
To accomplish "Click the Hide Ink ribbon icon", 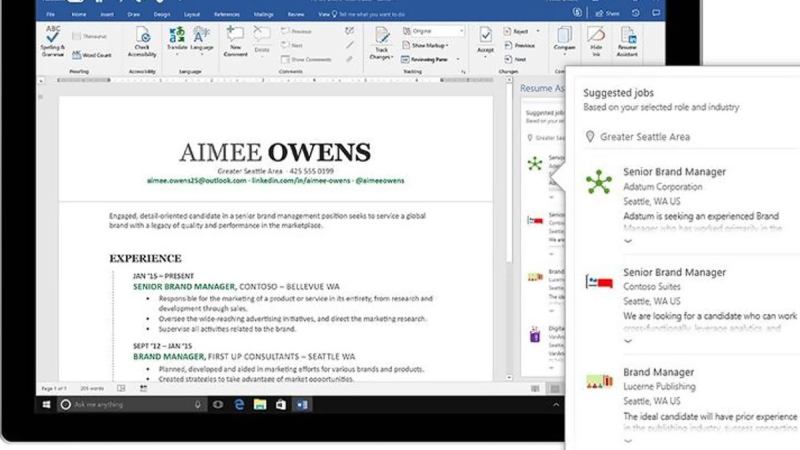I will (596, 40).
